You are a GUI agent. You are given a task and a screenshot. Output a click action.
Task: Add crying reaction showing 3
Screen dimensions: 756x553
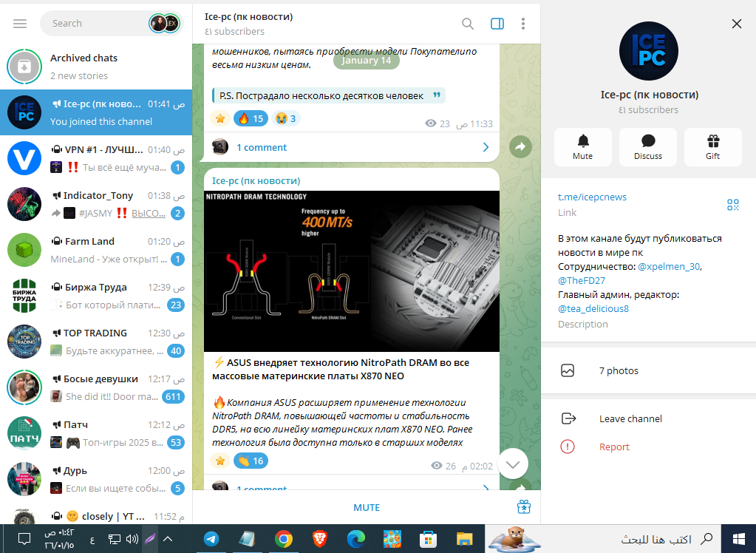286,118
